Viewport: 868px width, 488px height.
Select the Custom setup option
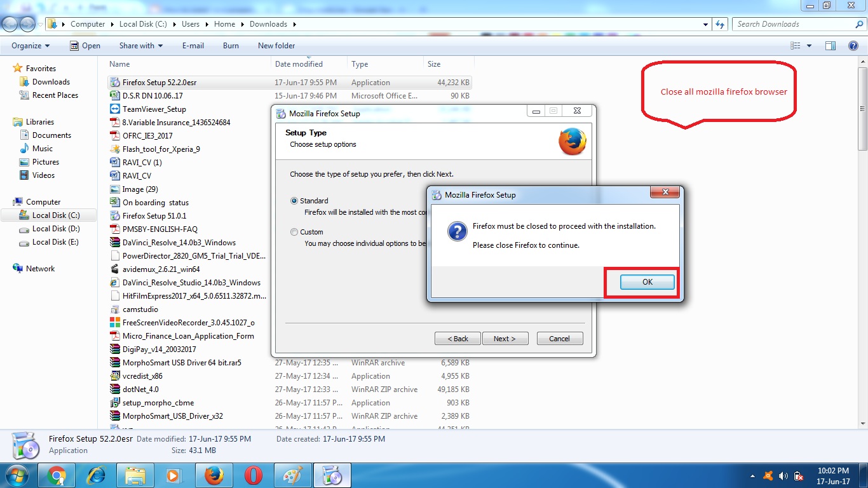click(x=294, y=231)
